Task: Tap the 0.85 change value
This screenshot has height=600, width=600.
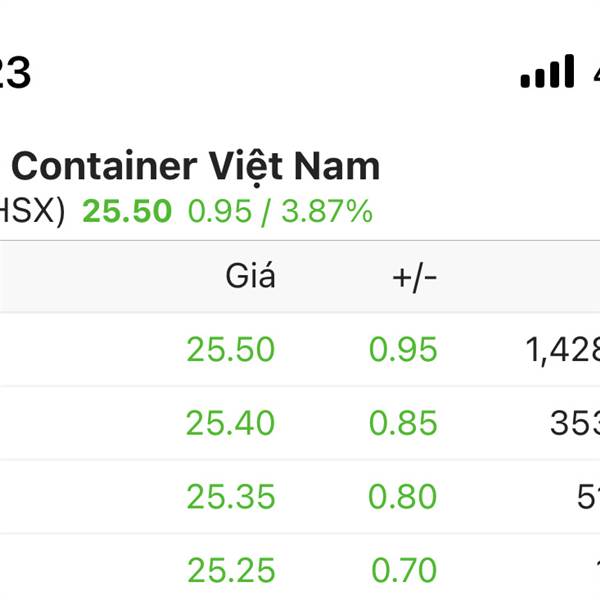Action: point(403,423)
